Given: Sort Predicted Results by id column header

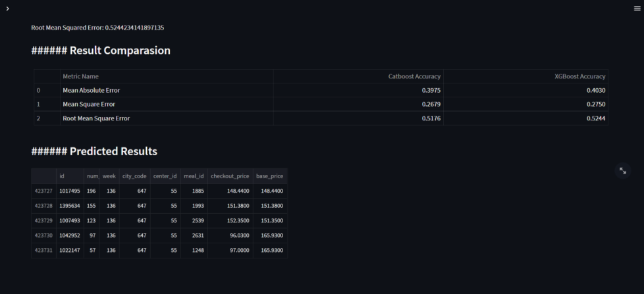Looking at the screenshot, I should point(62,176).
